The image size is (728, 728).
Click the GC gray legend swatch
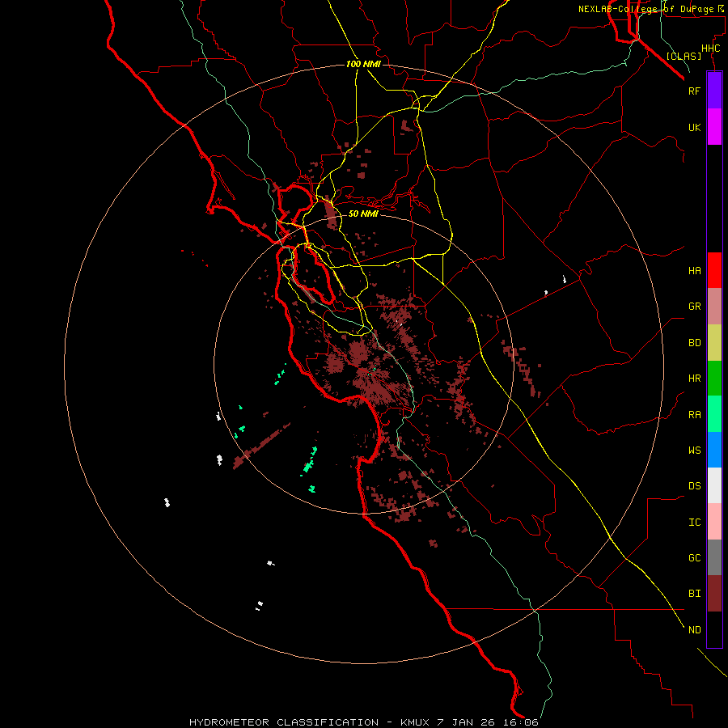[714, 557]
